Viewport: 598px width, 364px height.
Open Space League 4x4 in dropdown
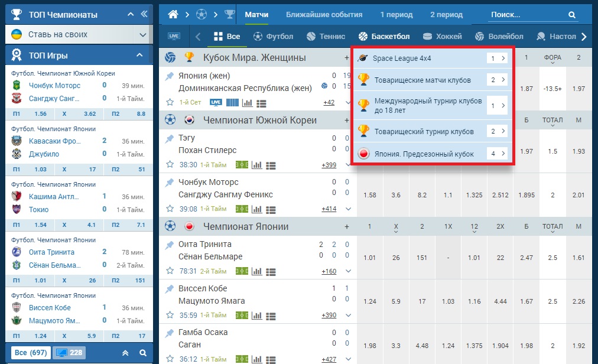(433, 58)
